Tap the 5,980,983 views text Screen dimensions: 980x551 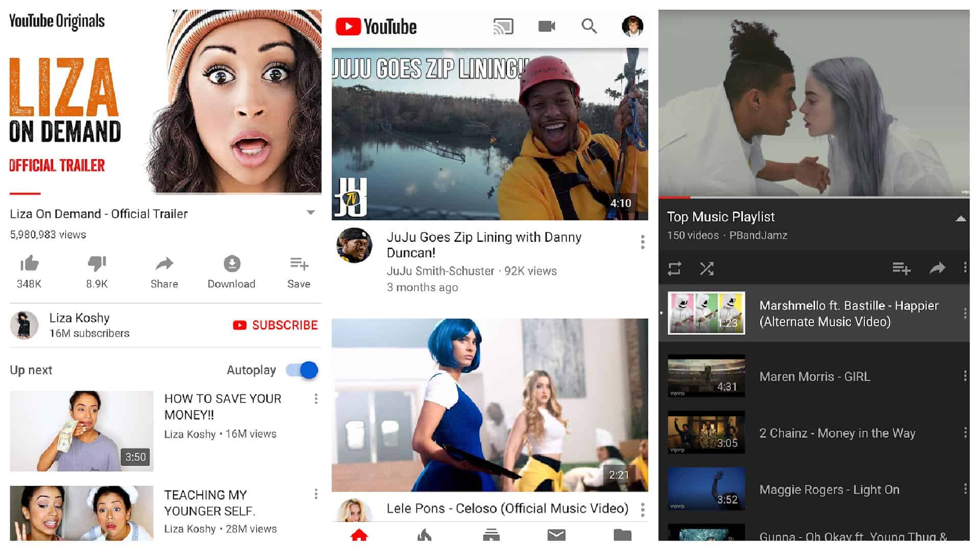(48, 235)
